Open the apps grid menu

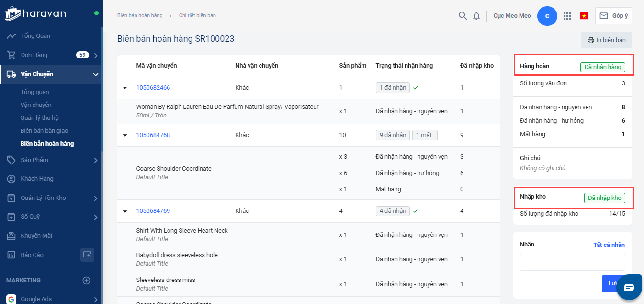[567, 16]
